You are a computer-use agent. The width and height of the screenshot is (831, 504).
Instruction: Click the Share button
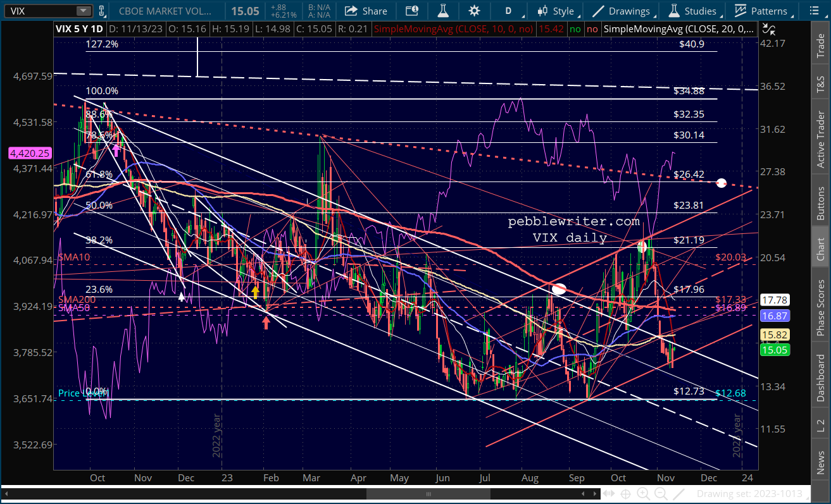pos(365,11)
